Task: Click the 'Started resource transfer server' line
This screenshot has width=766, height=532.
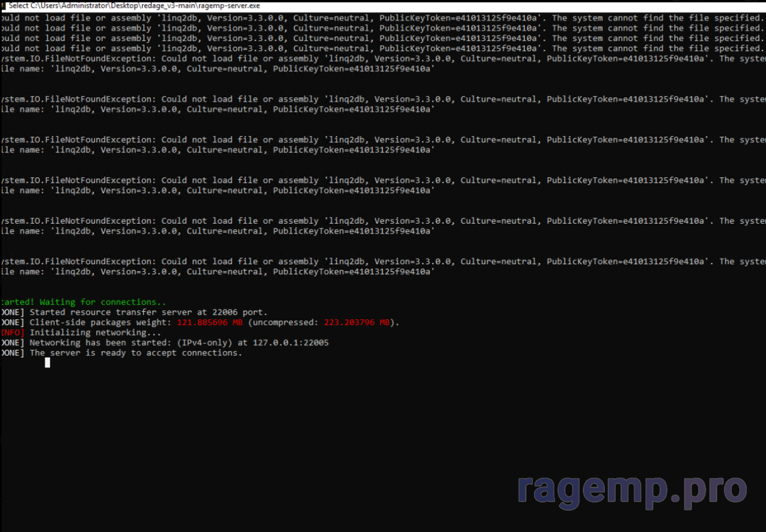Action: pyautogui.click(x=110, y=312)
